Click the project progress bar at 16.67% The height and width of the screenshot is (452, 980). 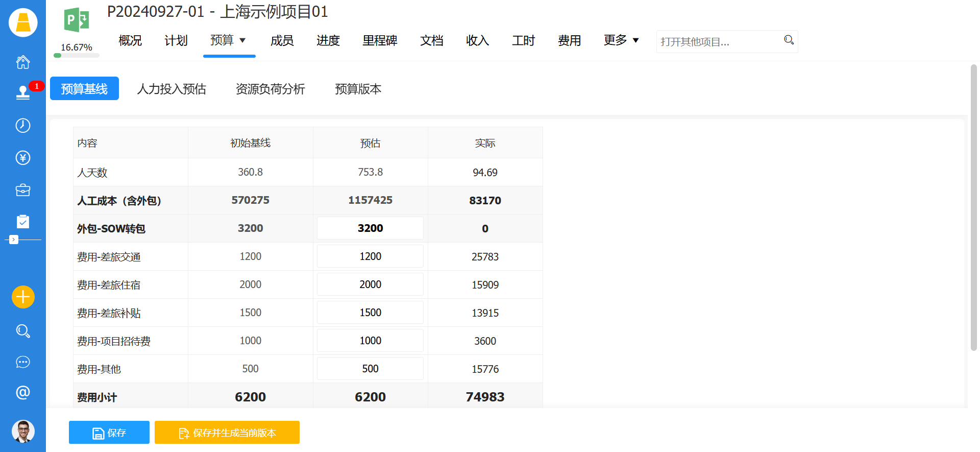(x=77, y=55)
